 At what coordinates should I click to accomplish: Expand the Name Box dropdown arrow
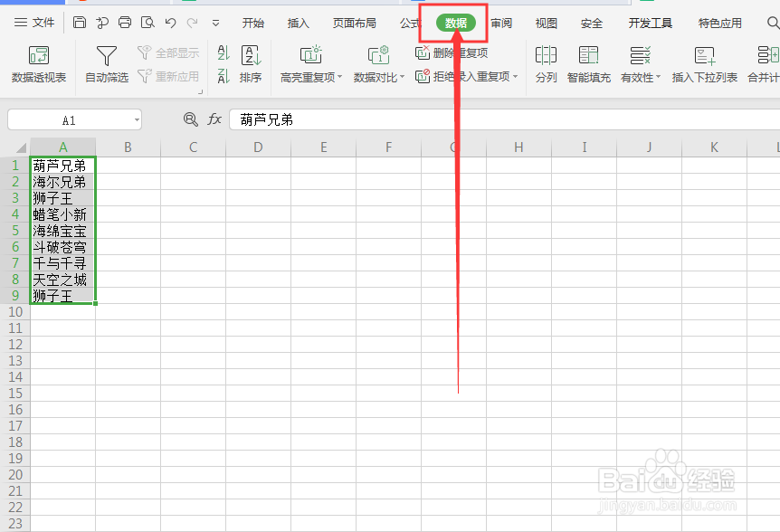tap(137, 120)
